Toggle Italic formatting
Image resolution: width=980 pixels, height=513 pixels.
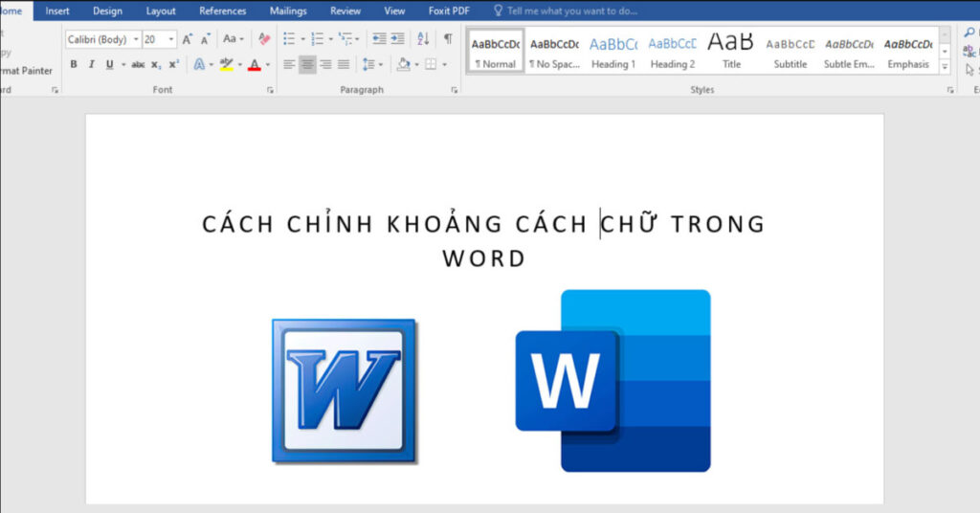(x=91, y=64)
